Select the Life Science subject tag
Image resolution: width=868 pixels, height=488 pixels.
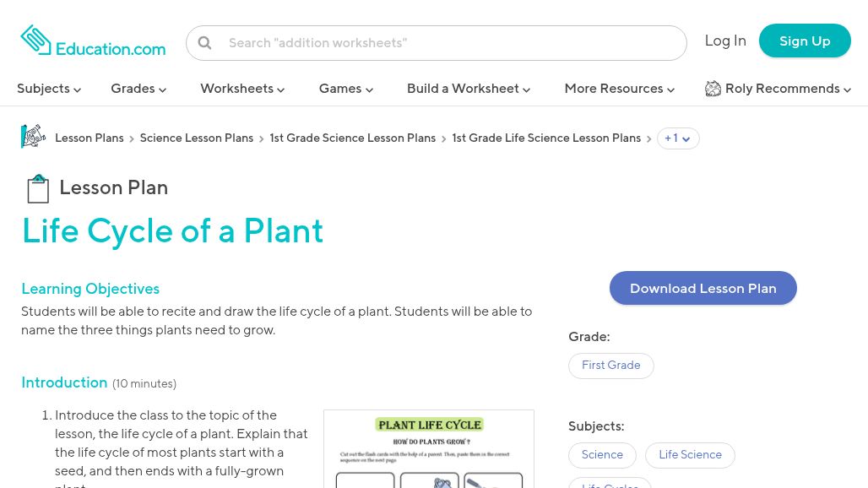[x=690, y=455]
